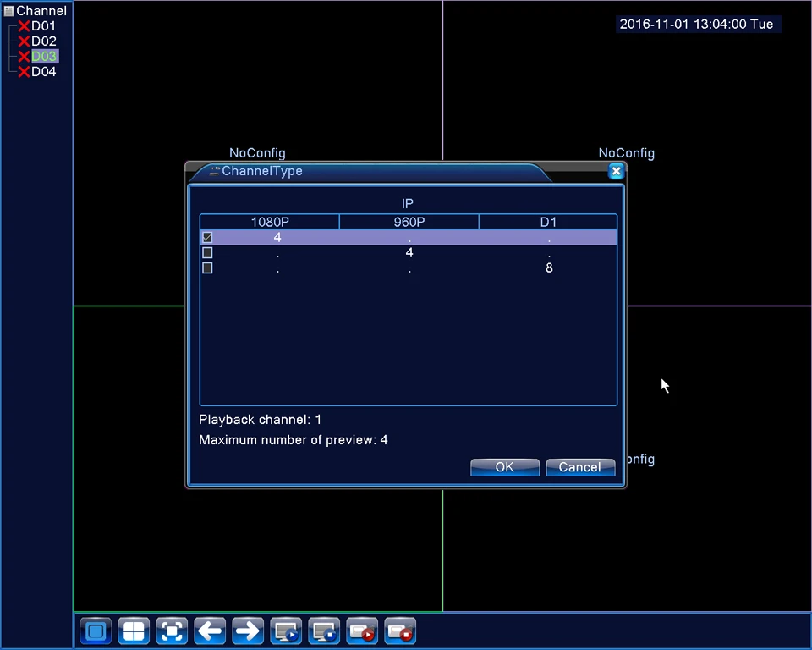Stop recording with red stop camera icon
812x650 pixels.
(400, 631)
